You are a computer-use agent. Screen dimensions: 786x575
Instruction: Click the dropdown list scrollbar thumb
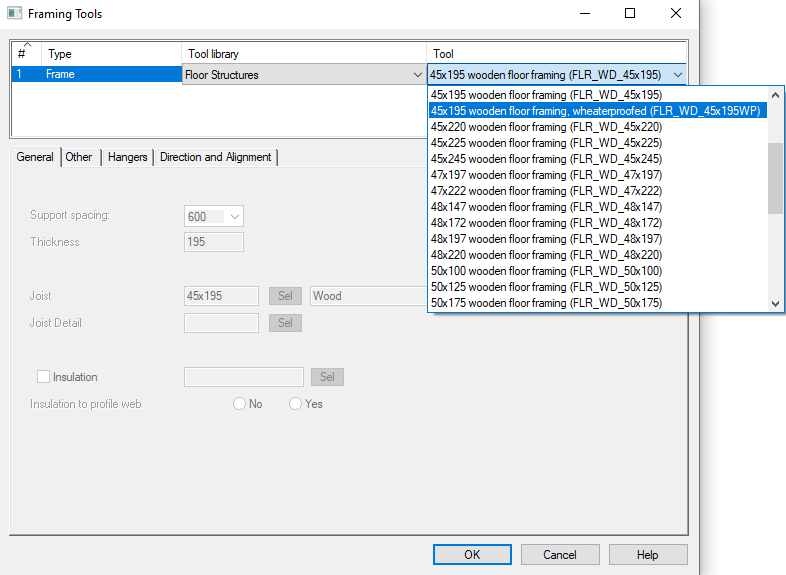775,178
